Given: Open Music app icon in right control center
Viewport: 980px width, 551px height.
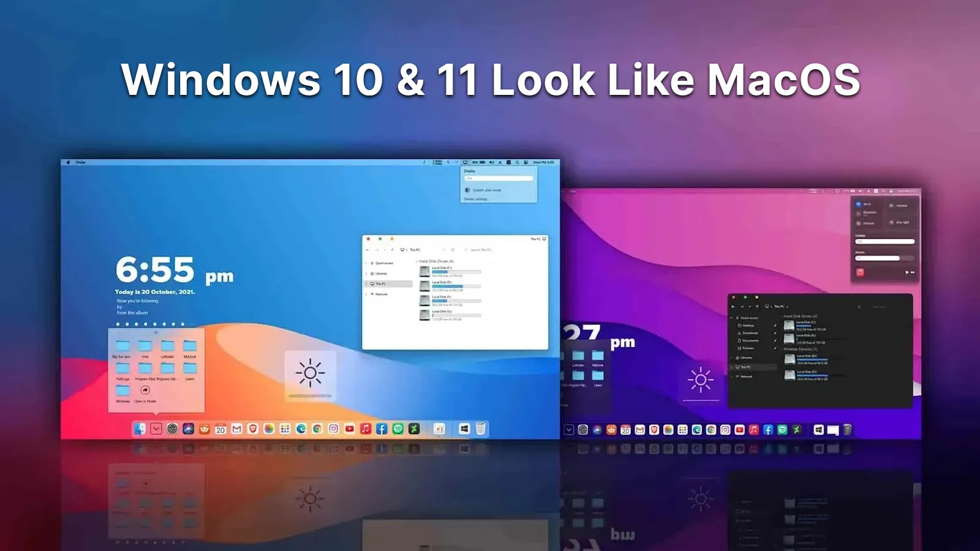Looking at the screenshot, I should click(x=860, y=272).
